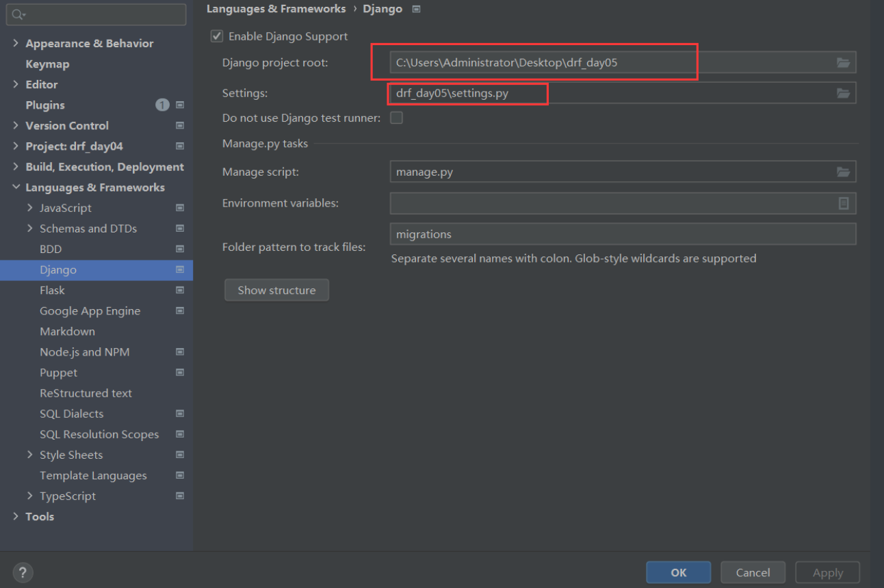Click the project icon on the Template Languages row

(x=180, y=475)
